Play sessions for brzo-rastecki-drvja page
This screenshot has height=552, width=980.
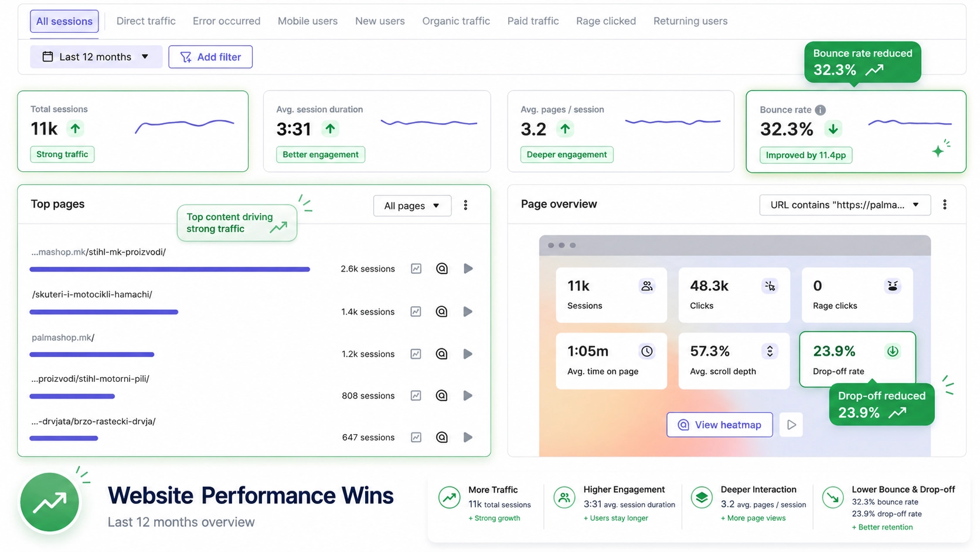click(x=468, y=437)
